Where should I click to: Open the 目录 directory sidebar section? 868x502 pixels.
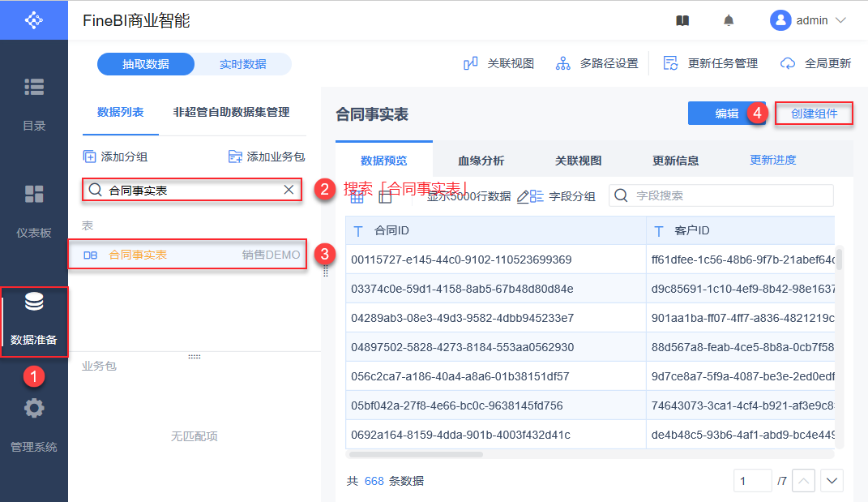[x=34, y=105]
